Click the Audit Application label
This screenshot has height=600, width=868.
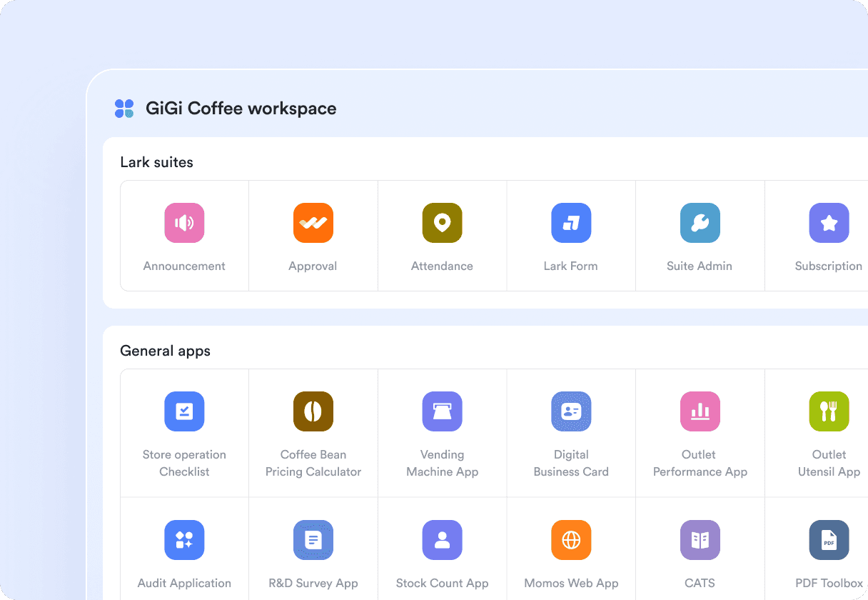[x=184, y=583]
